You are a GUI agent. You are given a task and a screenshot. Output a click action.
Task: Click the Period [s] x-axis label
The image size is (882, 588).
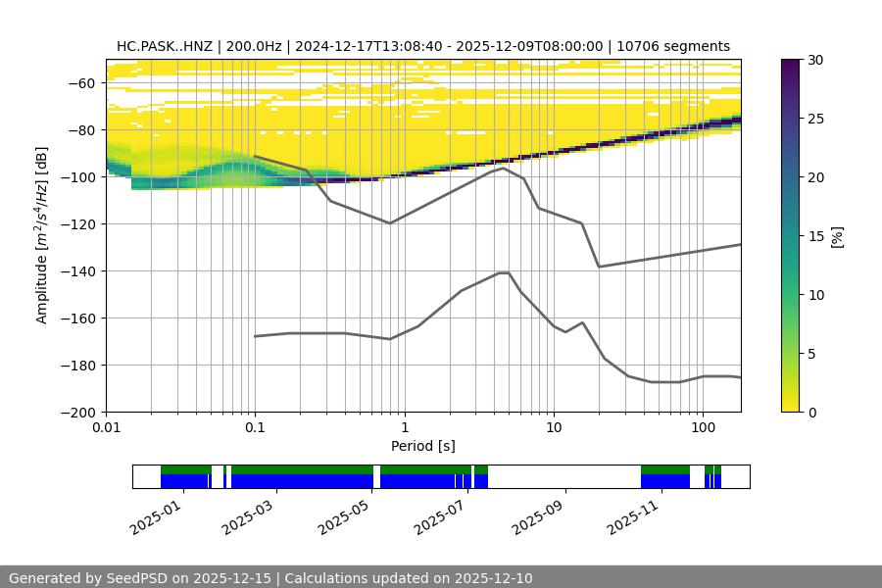422,446
